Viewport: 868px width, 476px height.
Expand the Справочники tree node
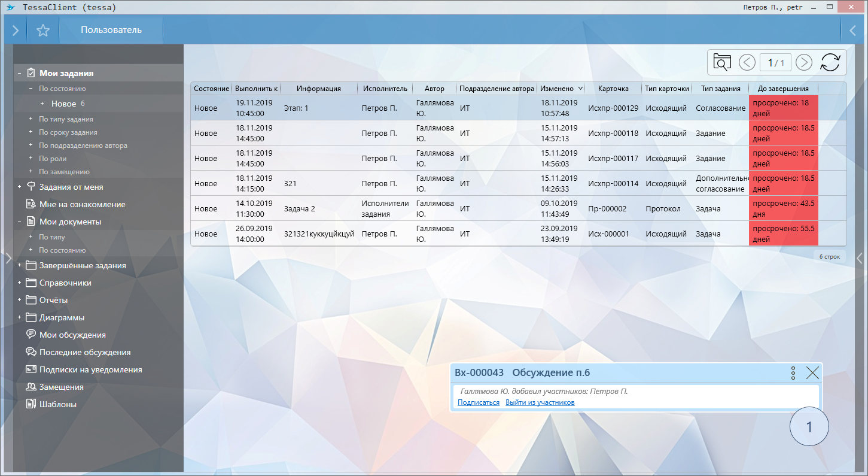[20, 283]
